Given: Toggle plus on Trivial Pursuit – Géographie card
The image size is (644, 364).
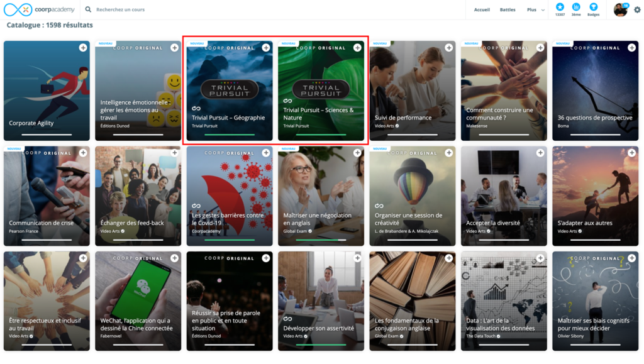Looking at the screenshot, I should coord(266,48).
